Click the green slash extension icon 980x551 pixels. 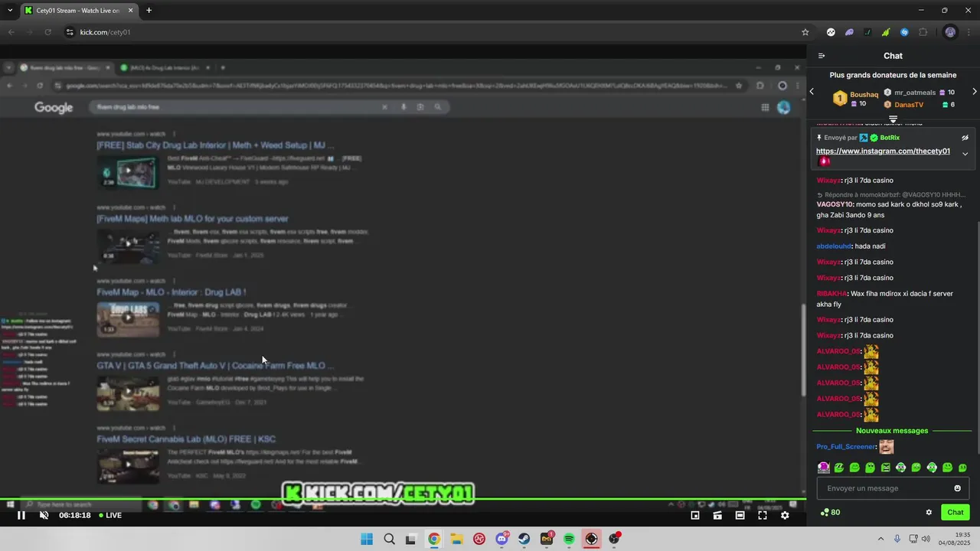[867, 32]
